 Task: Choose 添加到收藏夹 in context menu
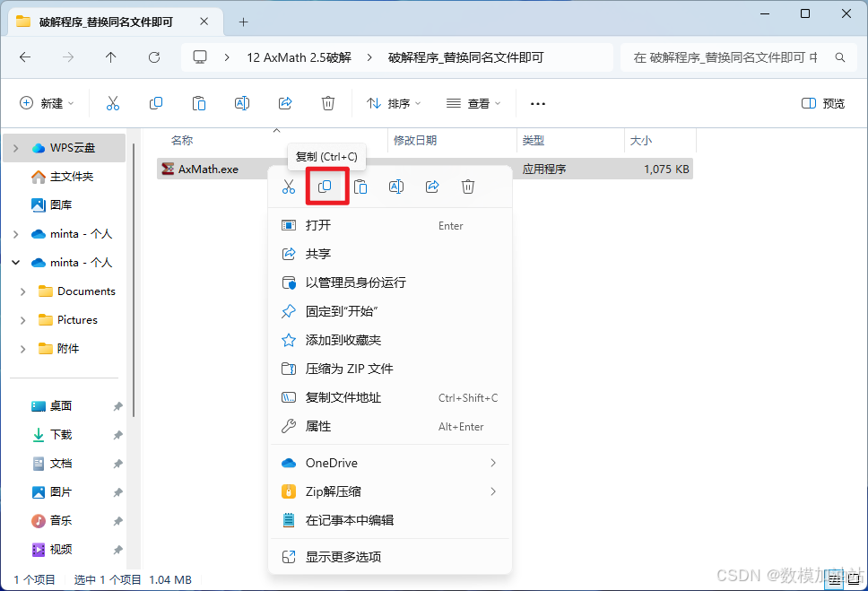(x=390, y=340)
